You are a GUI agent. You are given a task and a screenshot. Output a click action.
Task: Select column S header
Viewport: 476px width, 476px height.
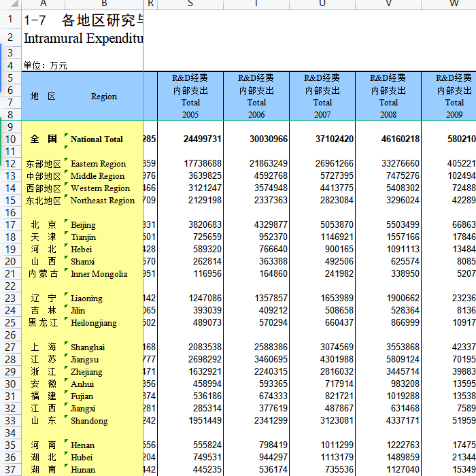[190, 4]
